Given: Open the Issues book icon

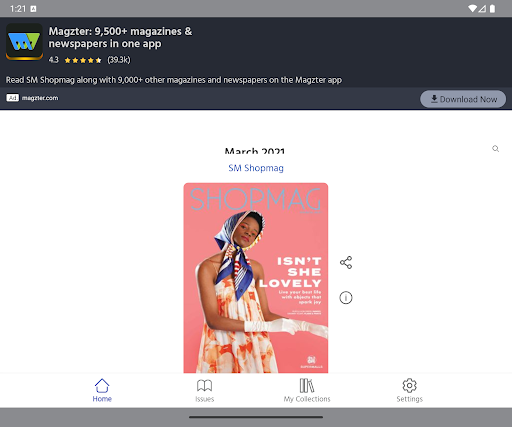Looking at the screenshot, I should (204, 386).
